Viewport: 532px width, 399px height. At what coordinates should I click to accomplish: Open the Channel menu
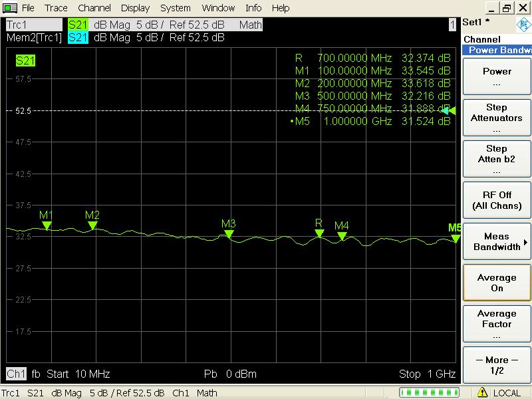(x=94, y=8)
